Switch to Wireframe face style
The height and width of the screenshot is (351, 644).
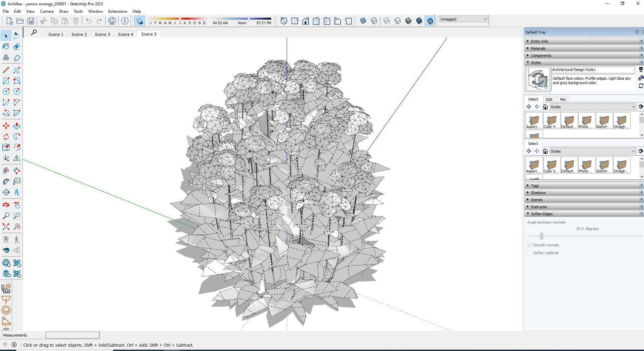pyautogui.click(x=386, y=21)
